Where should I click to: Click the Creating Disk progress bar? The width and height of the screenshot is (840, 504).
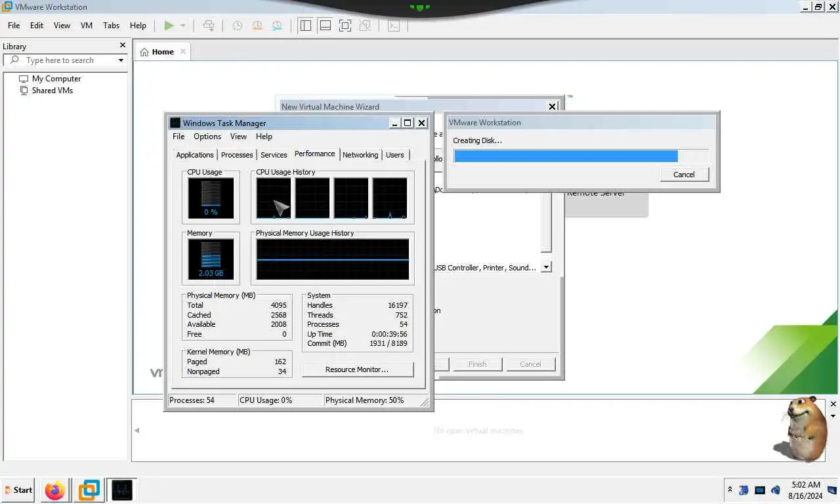coord(581,156)
